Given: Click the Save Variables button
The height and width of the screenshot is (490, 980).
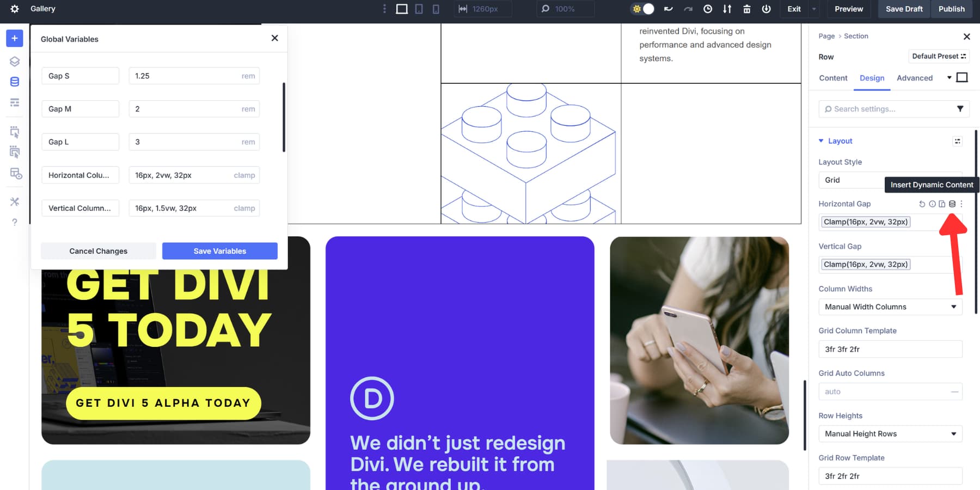Looking at the screenshot, I should click(x=219, y=250).
